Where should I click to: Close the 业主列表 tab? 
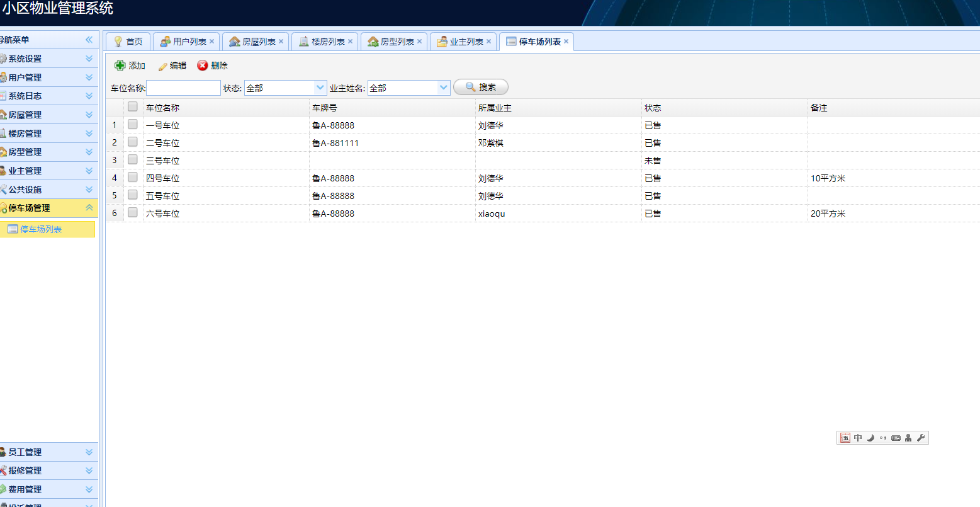click(488, 42)
